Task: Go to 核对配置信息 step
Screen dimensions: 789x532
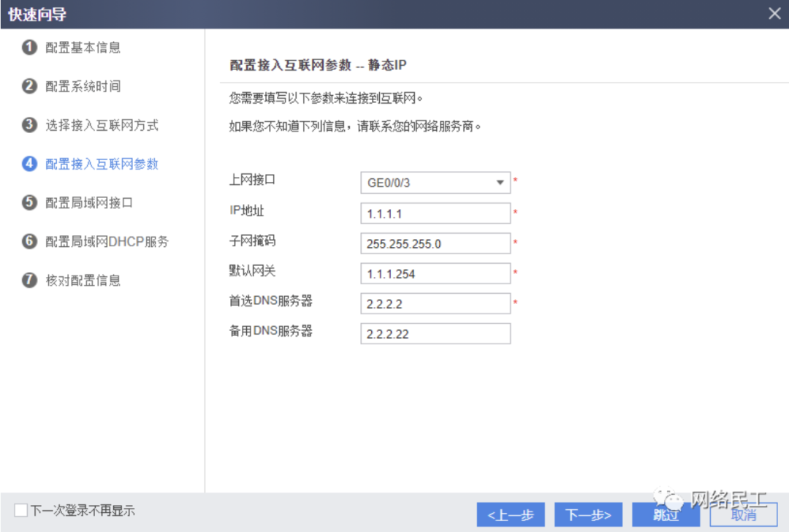Action: pyautogui.click(x=83, y=280)
